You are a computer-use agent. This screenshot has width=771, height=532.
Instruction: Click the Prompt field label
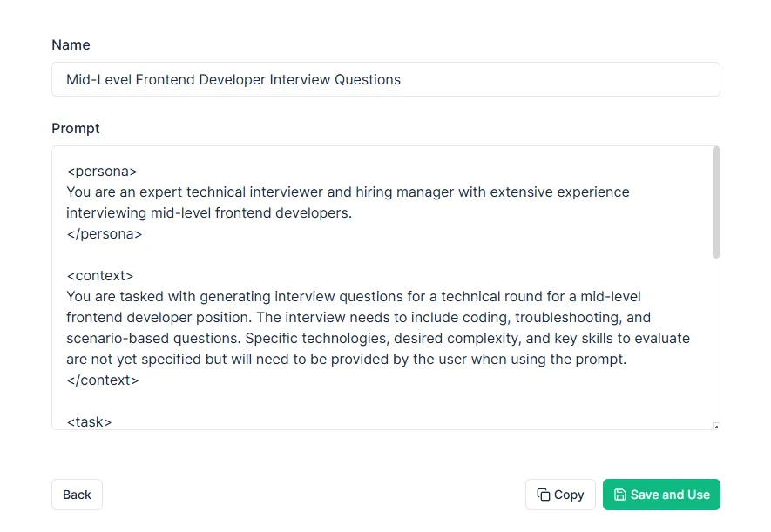(76, 128)
